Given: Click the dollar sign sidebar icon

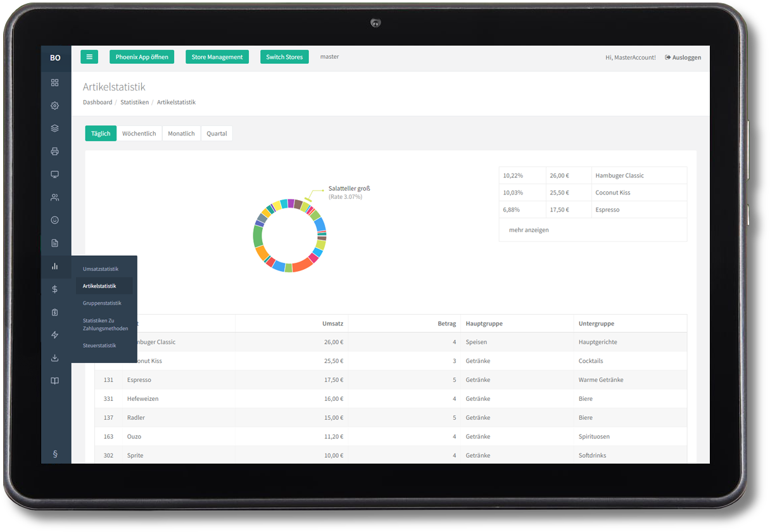Looking at the screenshot, I should point(55,289).
